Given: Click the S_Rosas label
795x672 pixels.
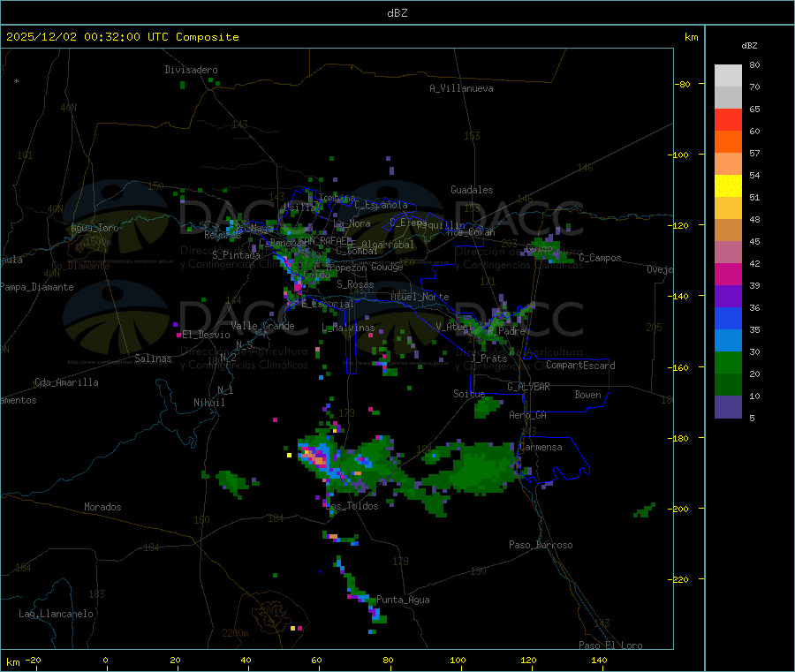Looking at the screenshot, I should [x=355, y=285].
